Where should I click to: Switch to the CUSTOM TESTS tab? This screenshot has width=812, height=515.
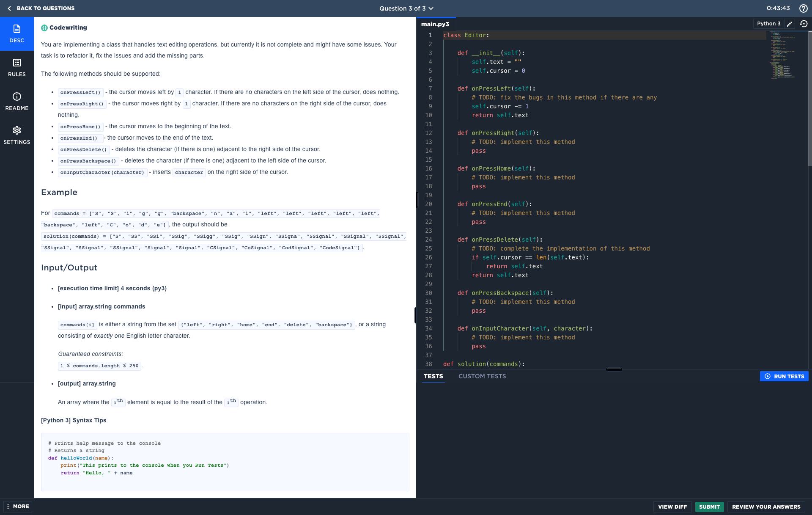tap(482, 376)
